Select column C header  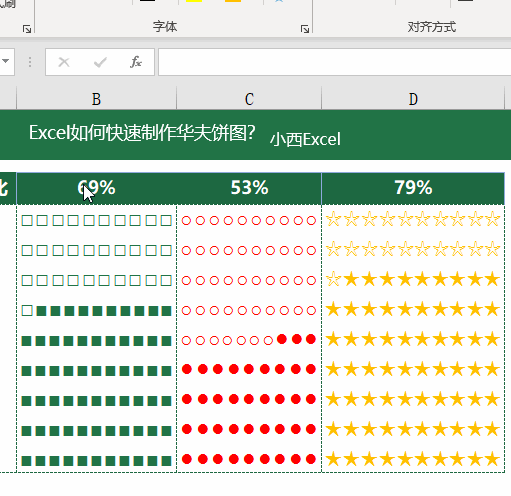click(x=249, y=99)
